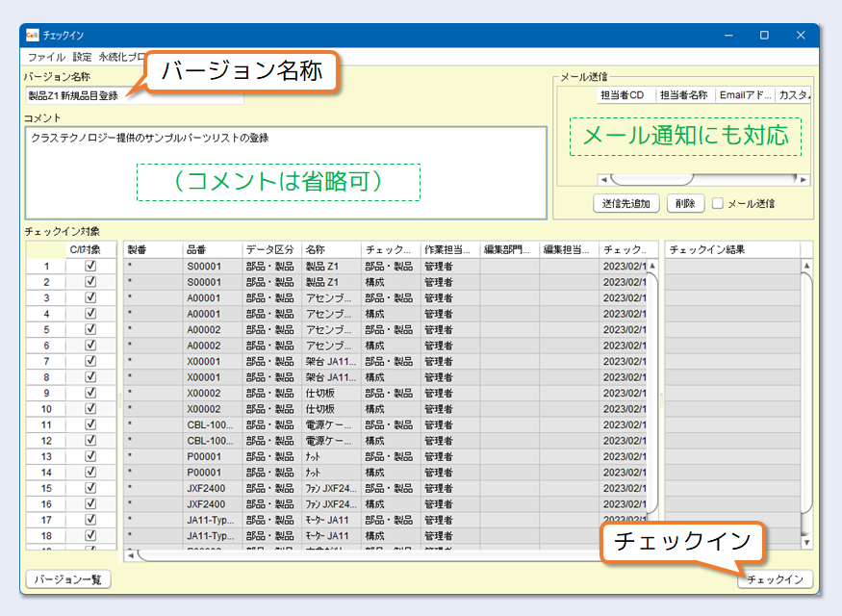Click the チェックイン button
842x616 pixels.
[x=775, y=579]
